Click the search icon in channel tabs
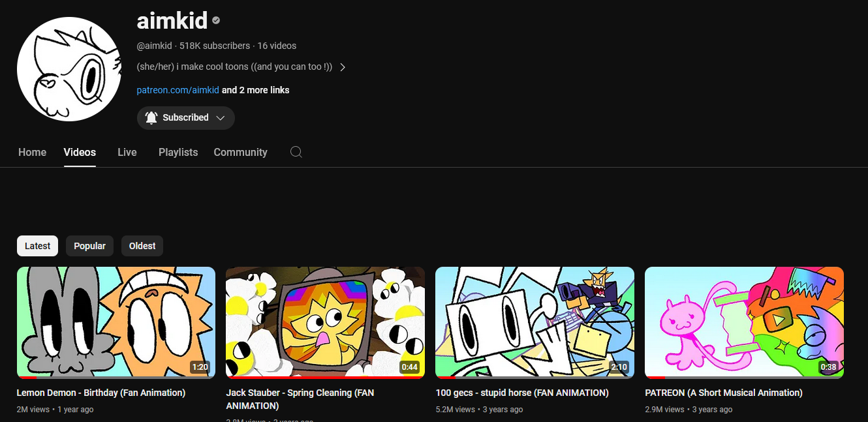Viewport: 868px width, 422px height. click(x=296, y=152)
